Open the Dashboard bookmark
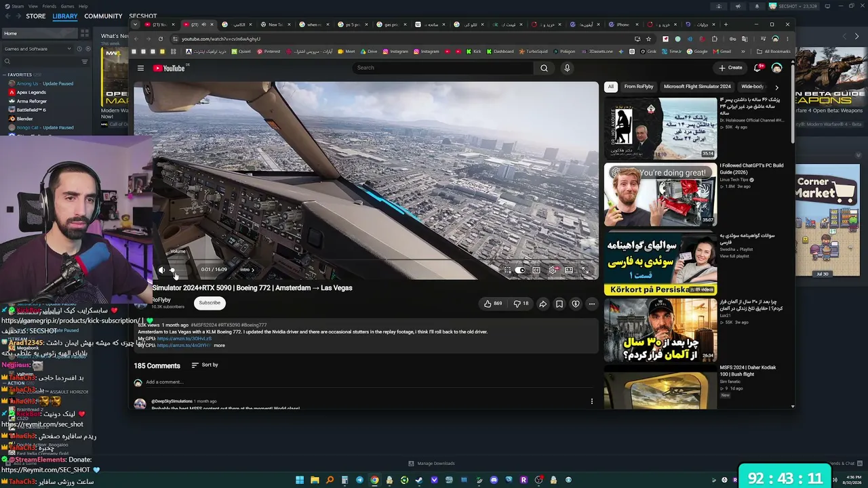The height and width of the screenshot is (488, 868). [x=500, y=52]
